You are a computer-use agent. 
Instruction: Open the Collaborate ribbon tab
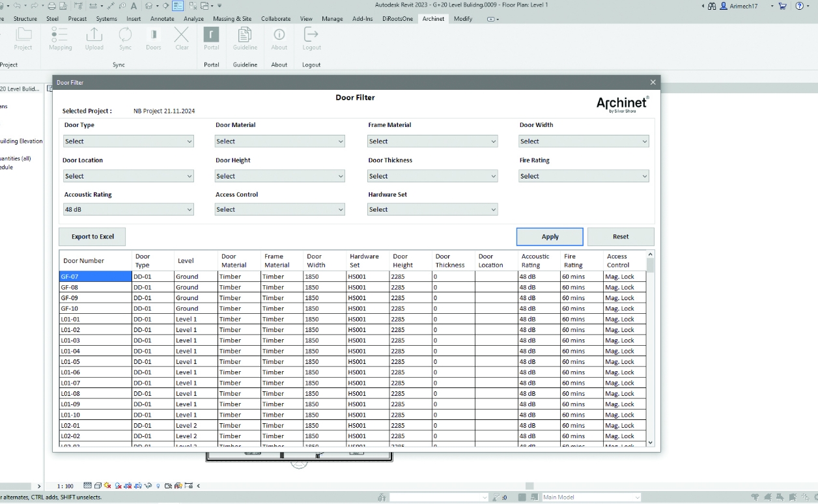pos(275,19)
